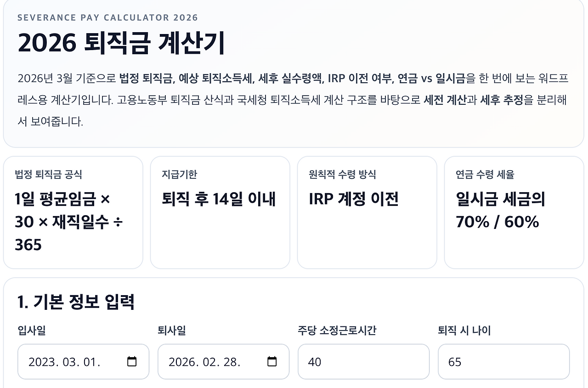Open the calendar picker for 퇴사일
Viewport: 588px width, 388px height.
[273, 362]
